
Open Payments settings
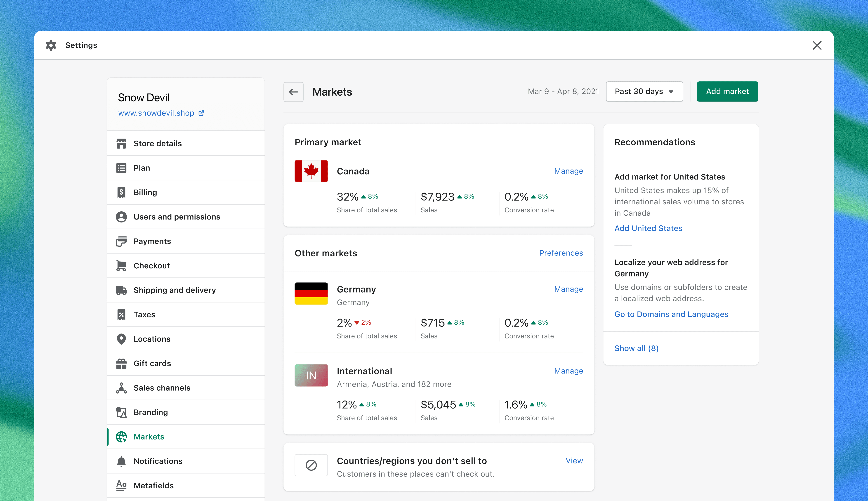[x=186, y=241]
